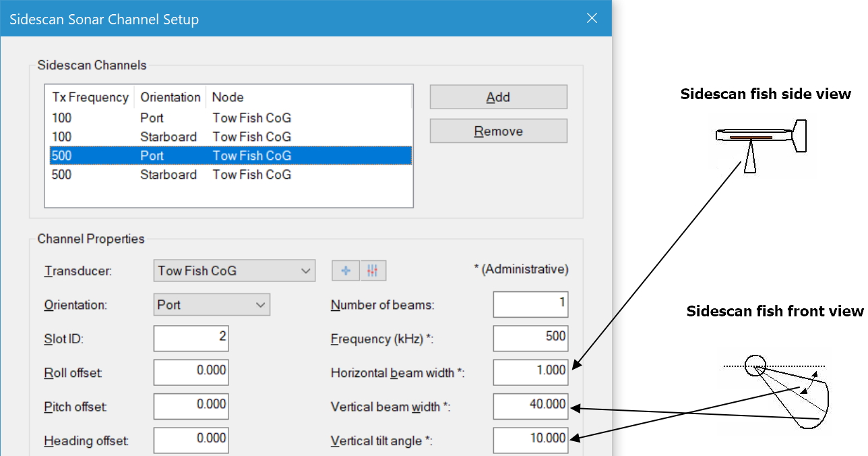Viewport: 868px width, 456px height.
Task: Click the Vertical tilt angle field
Action: (530, 440)
